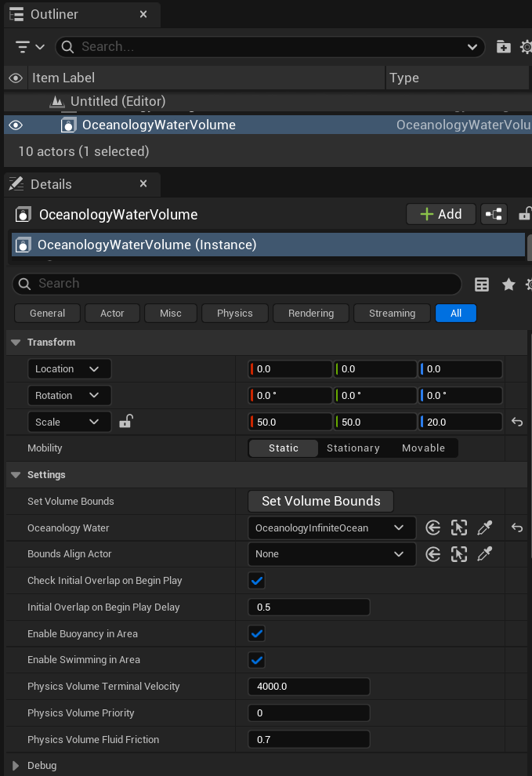
Task: Use selected asset for Bounds Align Actor
Action: point(432,554)
